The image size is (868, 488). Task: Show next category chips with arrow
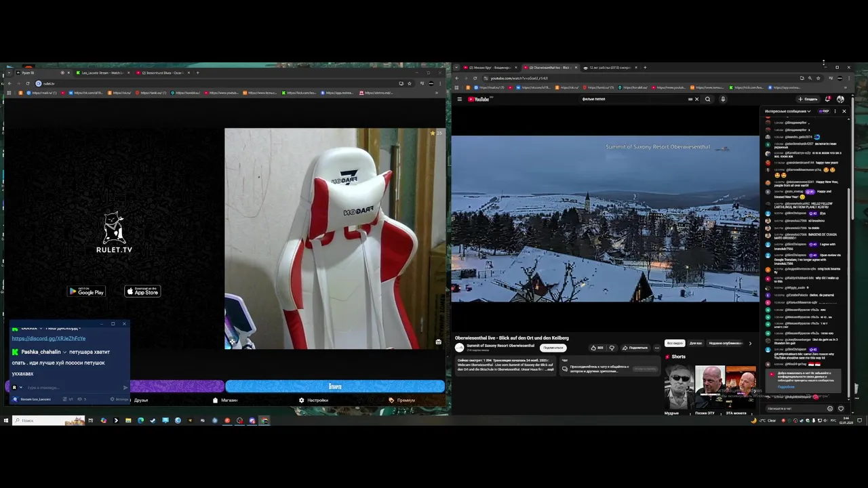point(749,343)
